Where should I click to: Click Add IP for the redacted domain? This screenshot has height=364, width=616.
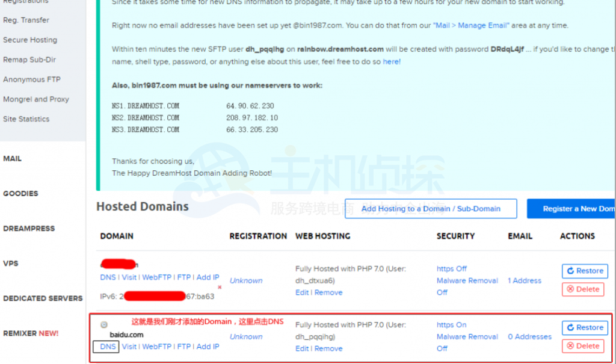[x=208, y=277]
